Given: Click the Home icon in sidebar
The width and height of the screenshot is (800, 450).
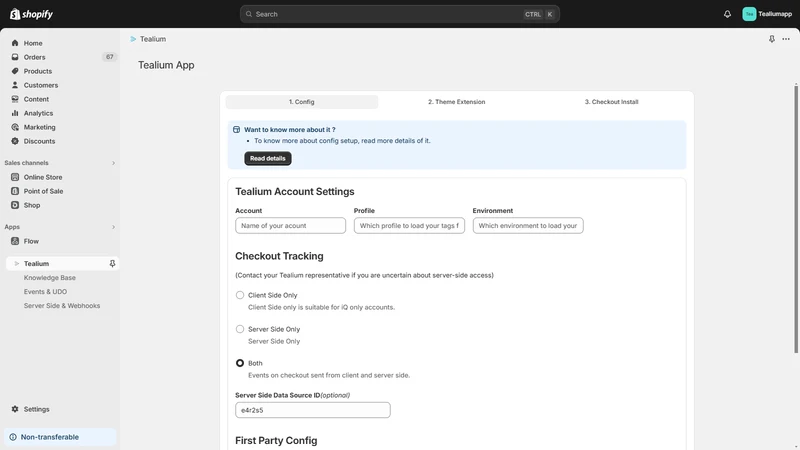Looking at the screenshot, I should 15,43.
